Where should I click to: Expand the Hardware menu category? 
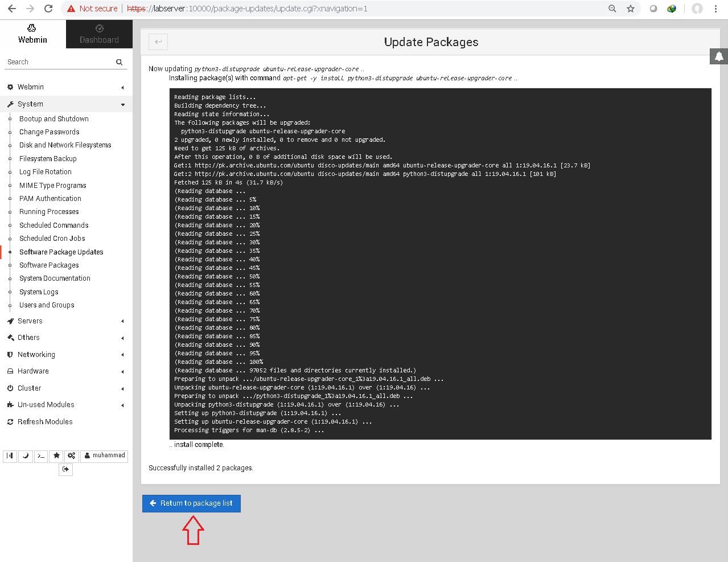click(66, 371)
